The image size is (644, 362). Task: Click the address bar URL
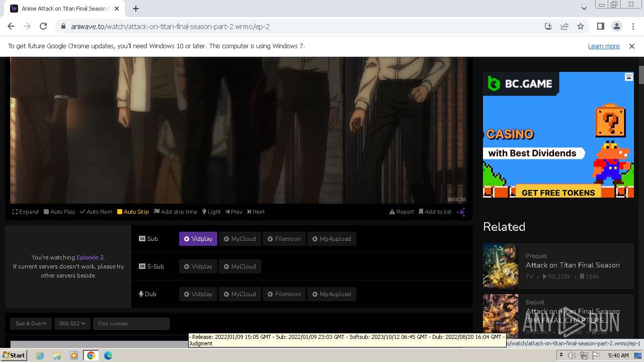(x=170, y=26)
